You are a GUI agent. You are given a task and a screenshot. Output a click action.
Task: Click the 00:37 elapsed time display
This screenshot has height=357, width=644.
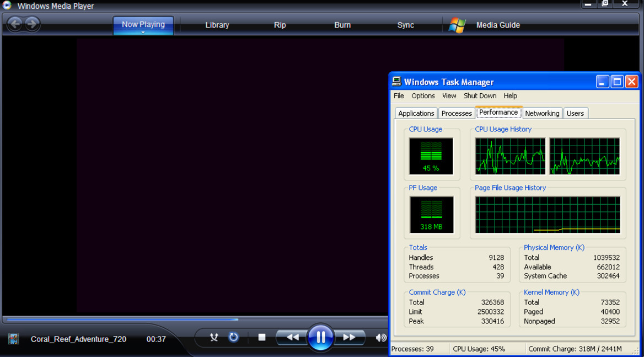(156, 339)
